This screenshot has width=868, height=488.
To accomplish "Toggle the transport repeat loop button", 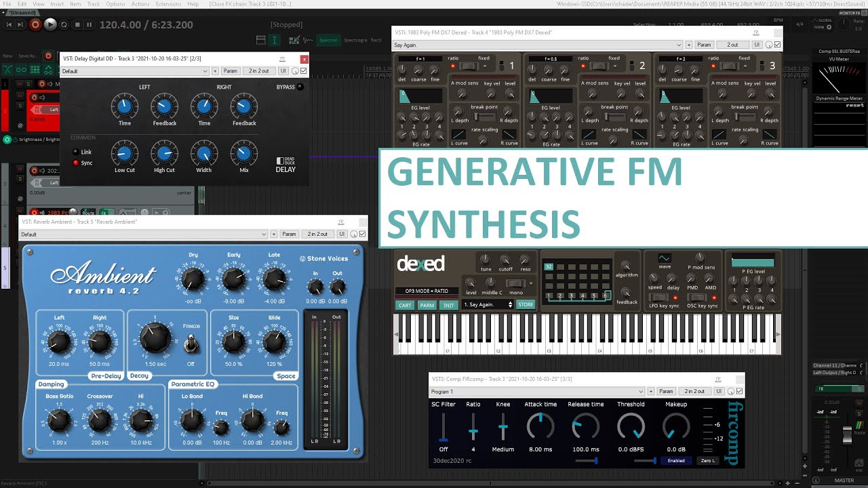I will coord(64,24).
